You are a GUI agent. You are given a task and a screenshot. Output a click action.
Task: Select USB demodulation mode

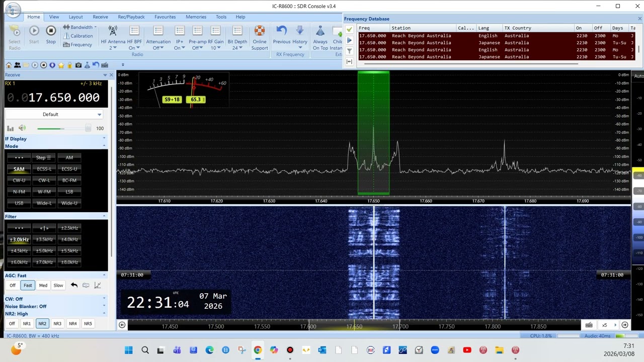[19, 203]
